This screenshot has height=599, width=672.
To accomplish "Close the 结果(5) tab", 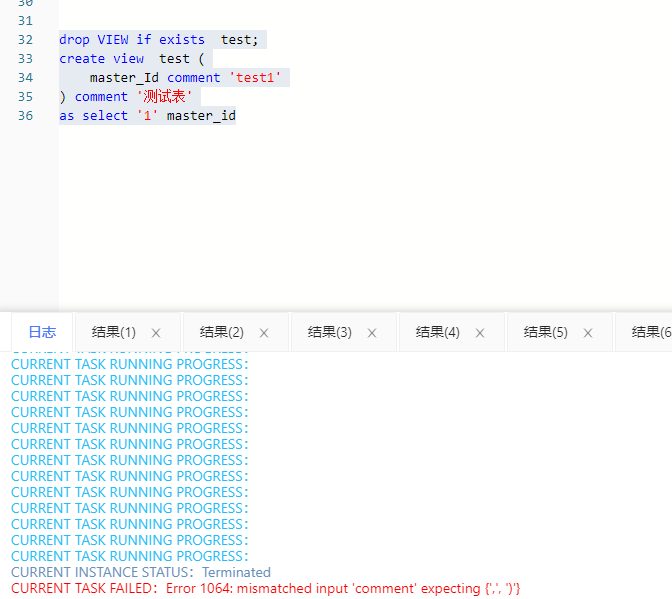I will (588, 333).
